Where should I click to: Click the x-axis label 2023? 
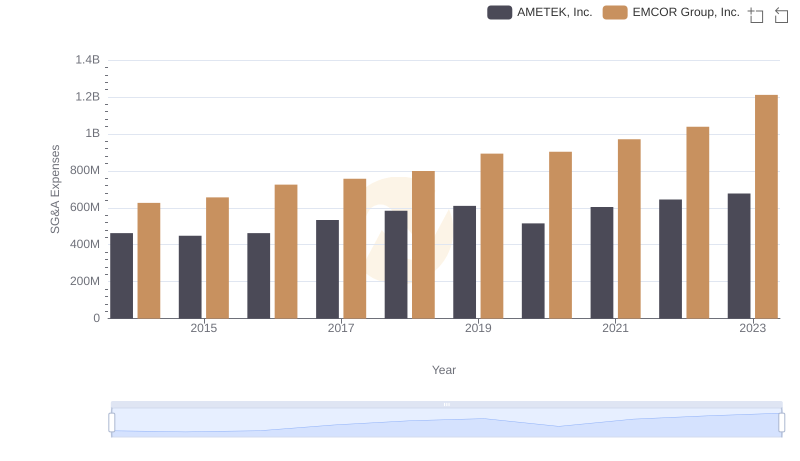753,328
